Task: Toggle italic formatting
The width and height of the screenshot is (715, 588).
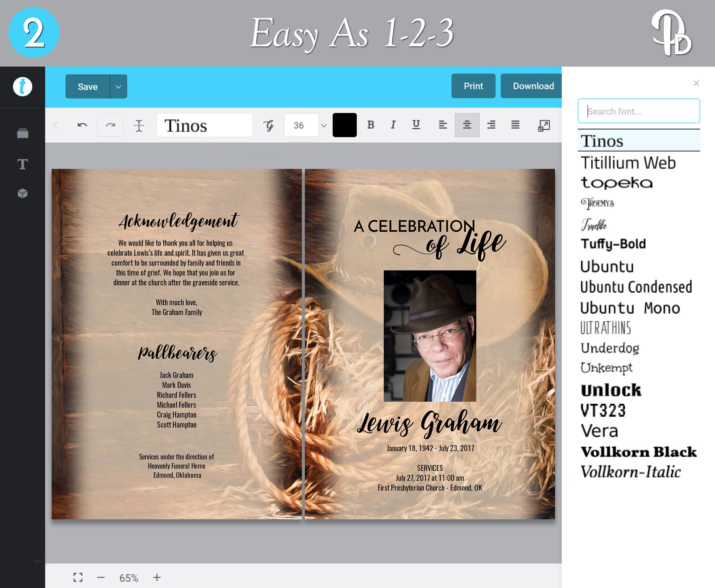Action: click(x=393, y=125)
